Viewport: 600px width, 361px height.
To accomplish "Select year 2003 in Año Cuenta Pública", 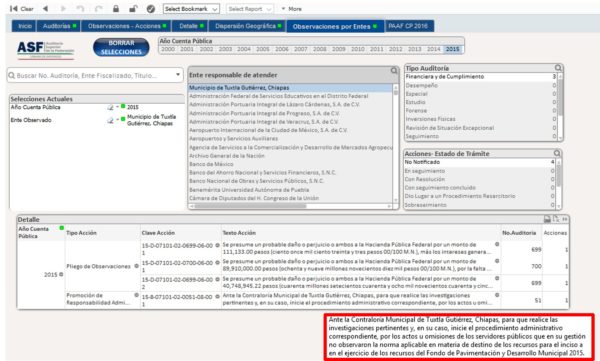I will click(x=225, y=49).
